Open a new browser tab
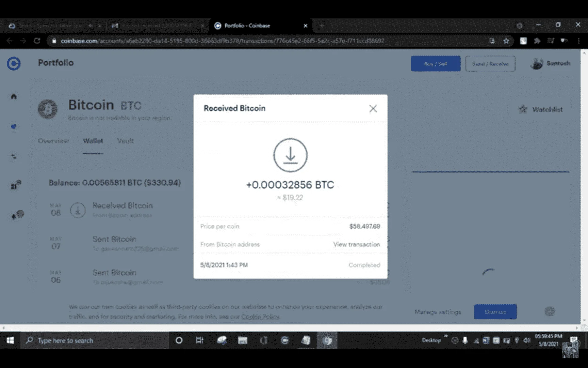 (x=322, y=26)
